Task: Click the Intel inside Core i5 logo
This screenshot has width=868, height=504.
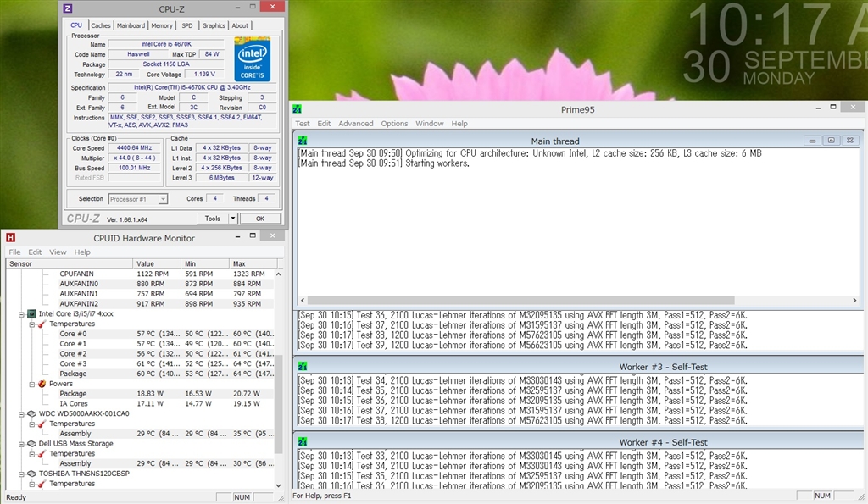Action: pos(253,59)
